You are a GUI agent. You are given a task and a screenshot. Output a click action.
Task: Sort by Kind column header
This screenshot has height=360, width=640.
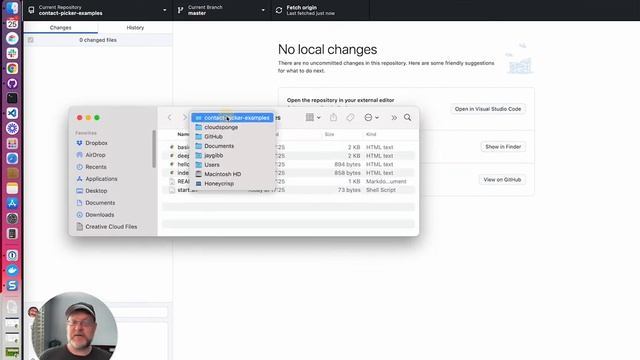tap(371, 134)
